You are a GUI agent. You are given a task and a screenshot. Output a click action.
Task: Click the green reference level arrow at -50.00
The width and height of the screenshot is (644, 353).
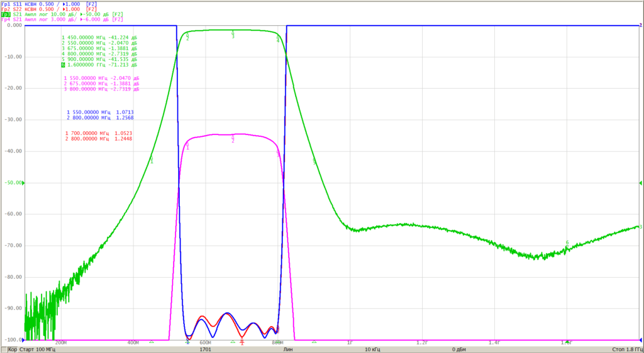point(23,183)
